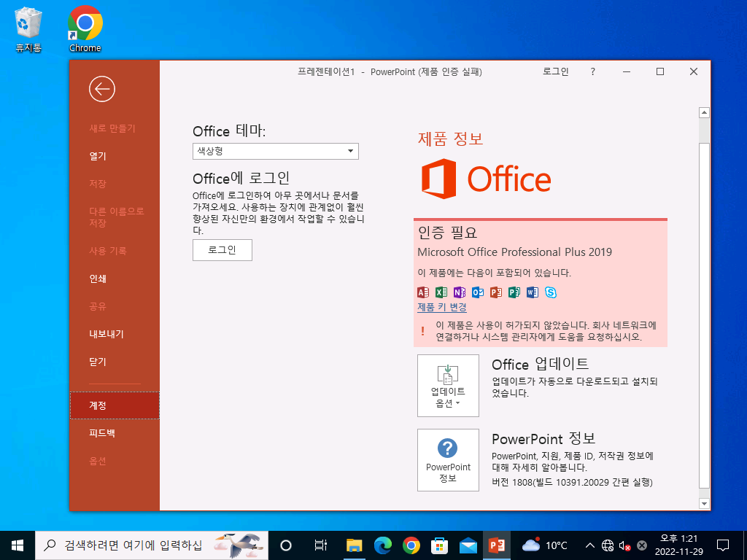Image resolution: width=747 pixels, height=560 pixels.
Task: Open the Recycle Bin (휴지통) desktop icon
Action: click(28, 31)
